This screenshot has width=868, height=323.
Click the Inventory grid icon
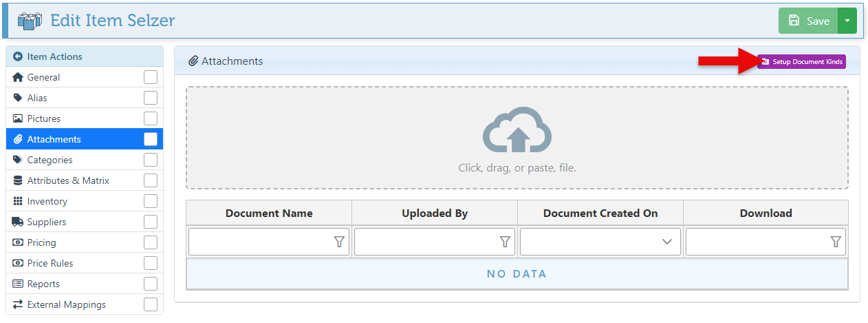[18, 201]
